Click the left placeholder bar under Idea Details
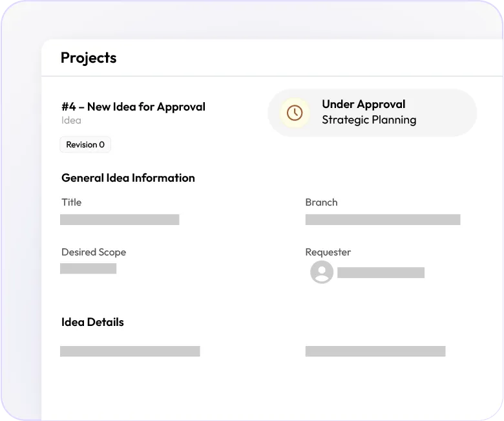Screen dimensions: 504x421 [130, 351]
